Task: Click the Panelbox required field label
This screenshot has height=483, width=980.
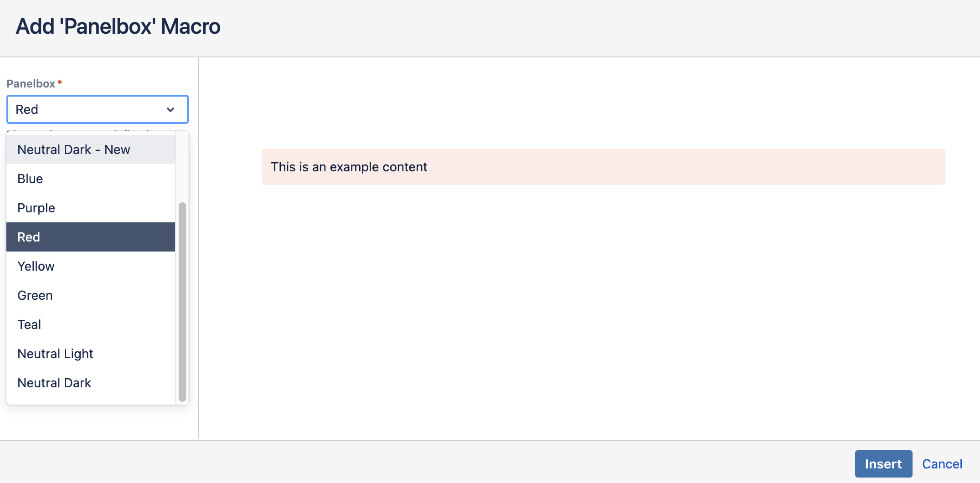Action: coord(31,83)
